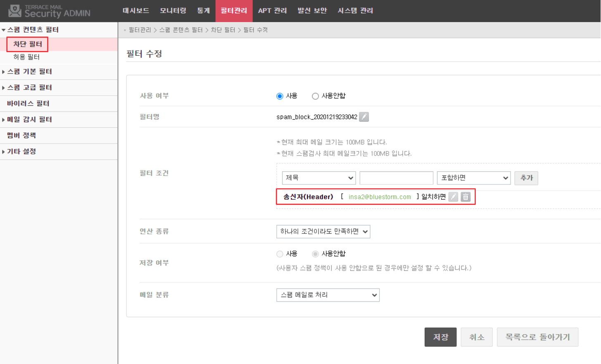The width and height of the screenshot is (601, 364).
Task: Open the 스팸 메일로 처리 mail classification dropdown
Action: pyautogui.click(x=328, y=295)
